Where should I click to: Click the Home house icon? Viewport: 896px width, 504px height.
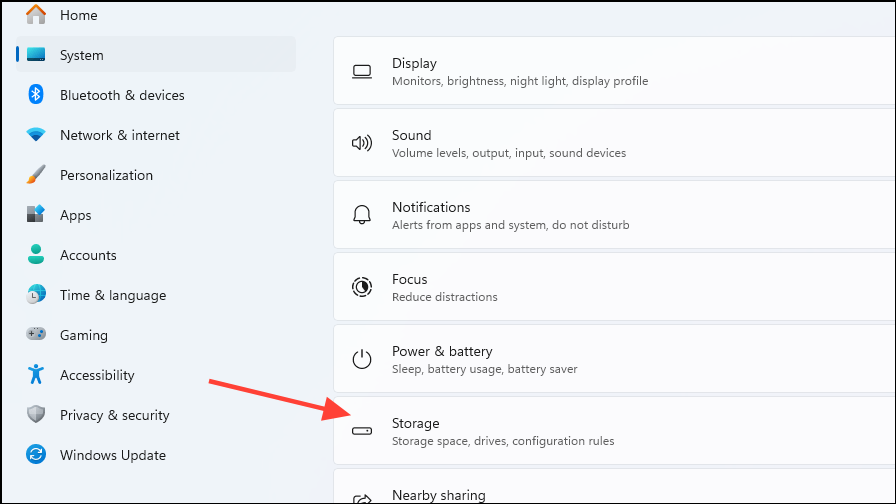[36, 14]
